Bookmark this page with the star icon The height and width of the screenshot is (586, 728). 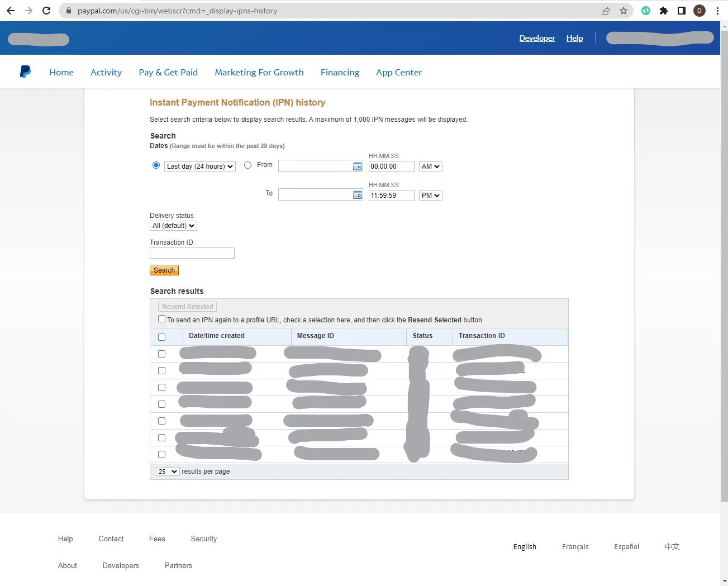[624, 11]
